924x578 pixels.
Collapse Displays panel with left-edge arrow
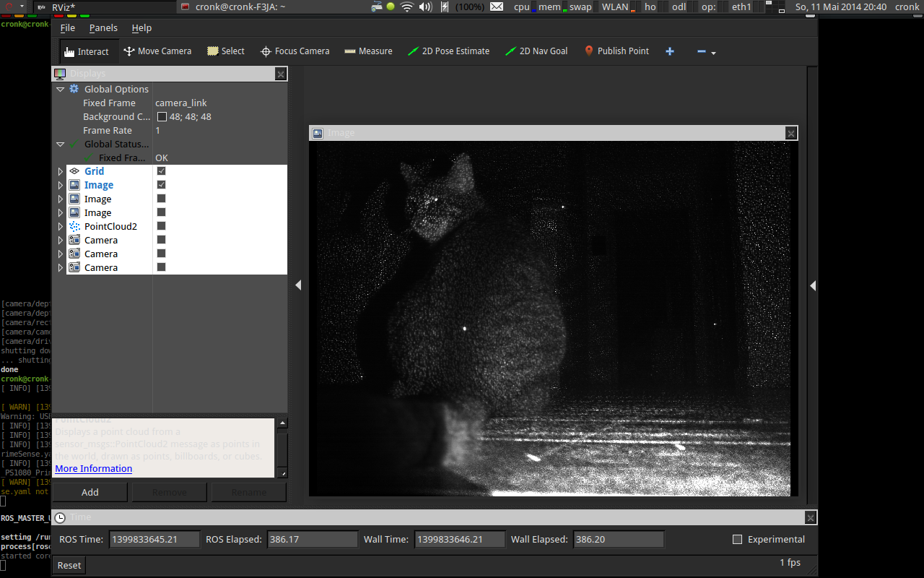point(298,285)
